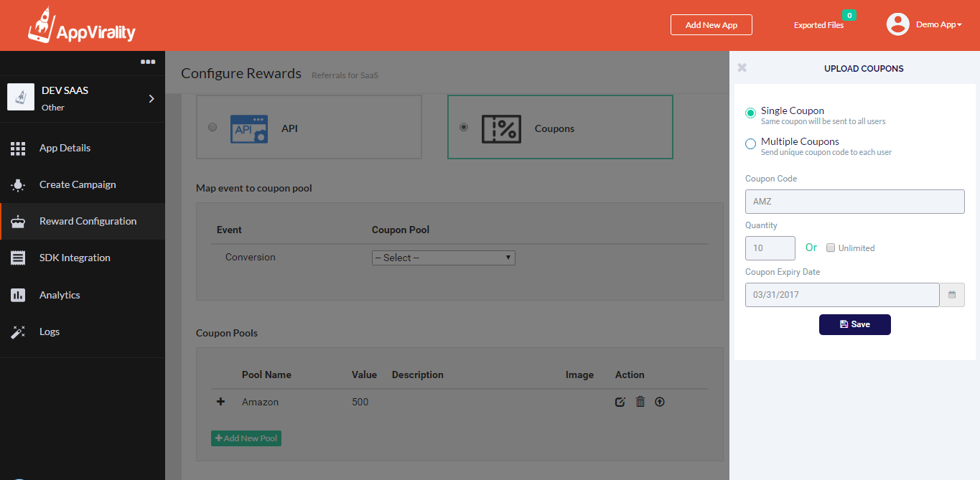Tick the Unlimited quantity checkbox

pos(831,248)
